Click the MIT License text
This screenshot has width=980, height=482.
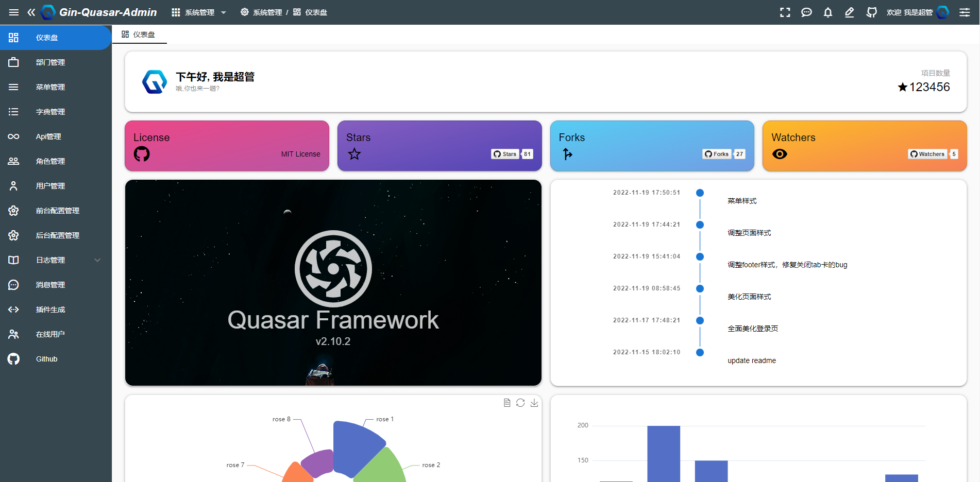point(300,154)
